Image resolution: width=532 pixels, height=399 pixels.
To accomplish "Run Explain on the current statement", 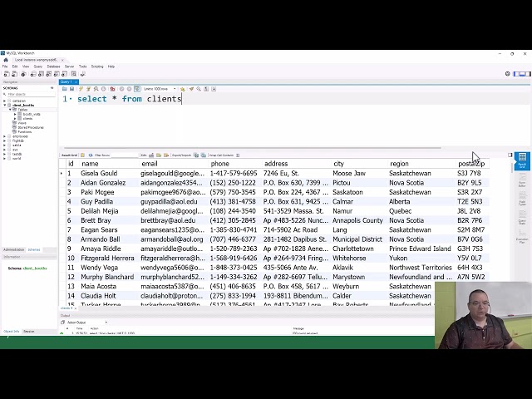I will pyautogui.click(x=96, y=89).
